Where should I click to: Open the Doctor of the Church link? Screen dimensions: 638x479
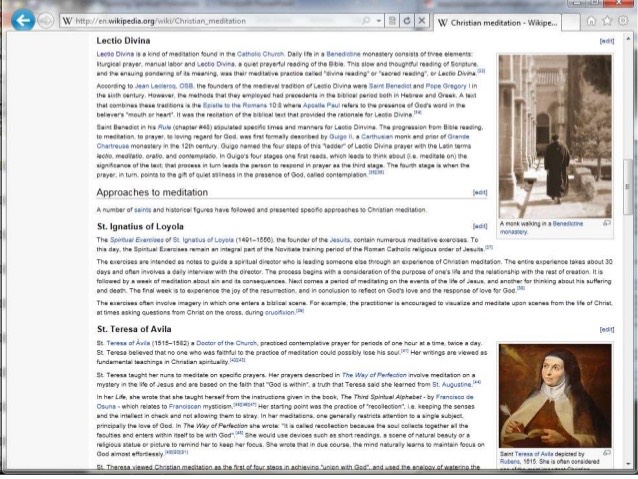tap(226, 343)
